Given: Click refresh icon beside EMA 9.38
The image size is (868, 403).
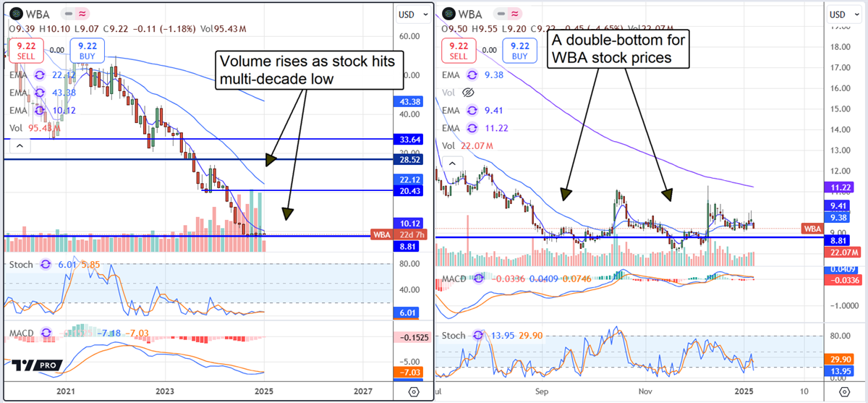Looking at the screenshot, I should point(473,75).
